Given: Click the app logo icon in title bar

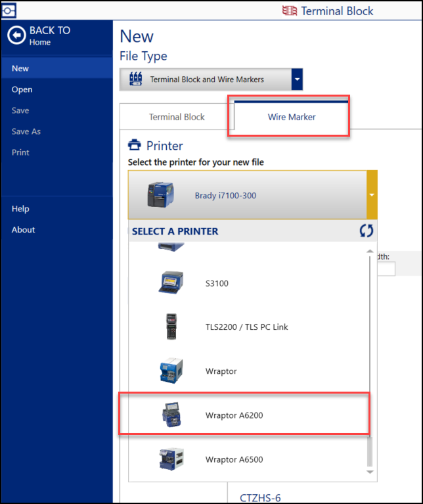Looking at the screenshot, I should [x=9, y=11].
